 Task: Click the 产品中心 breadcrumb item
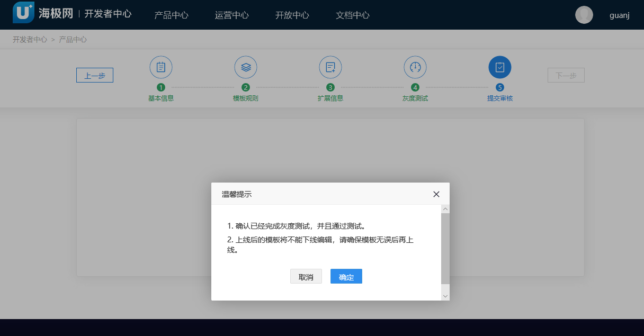coord(73,40)
